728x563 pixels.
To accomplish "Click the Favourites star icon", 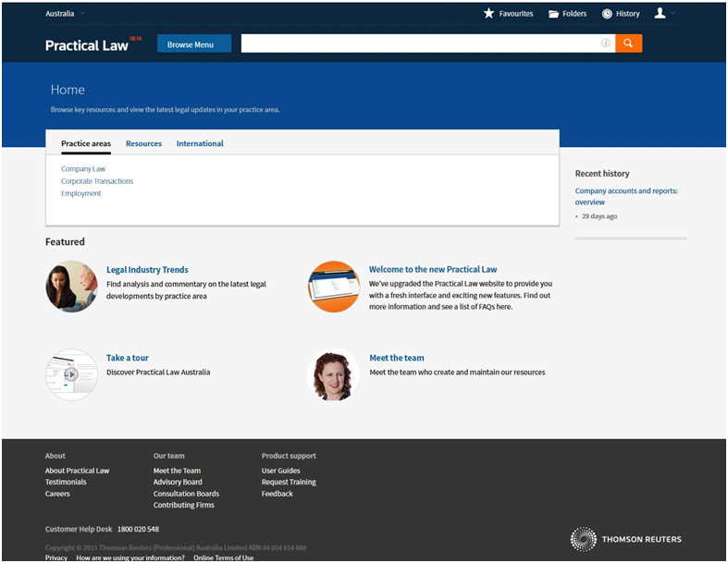I will [488, 14].
